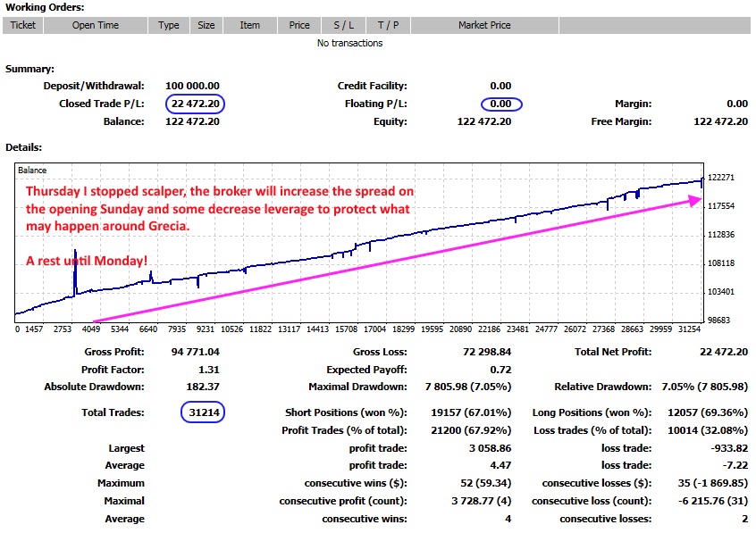
Task: Click the consecutive losses value 35 (-1 869.85)
Action: click(x=712, y=483)
